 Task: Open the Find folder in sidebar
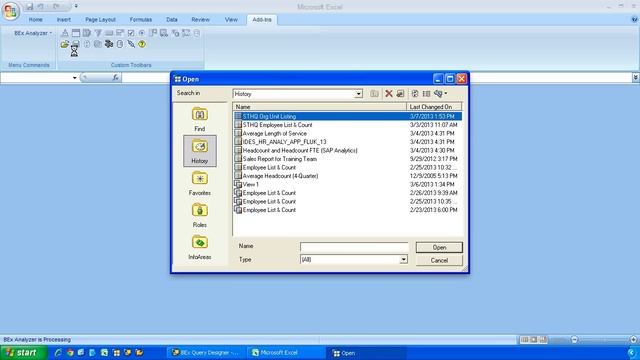[200, 119]
